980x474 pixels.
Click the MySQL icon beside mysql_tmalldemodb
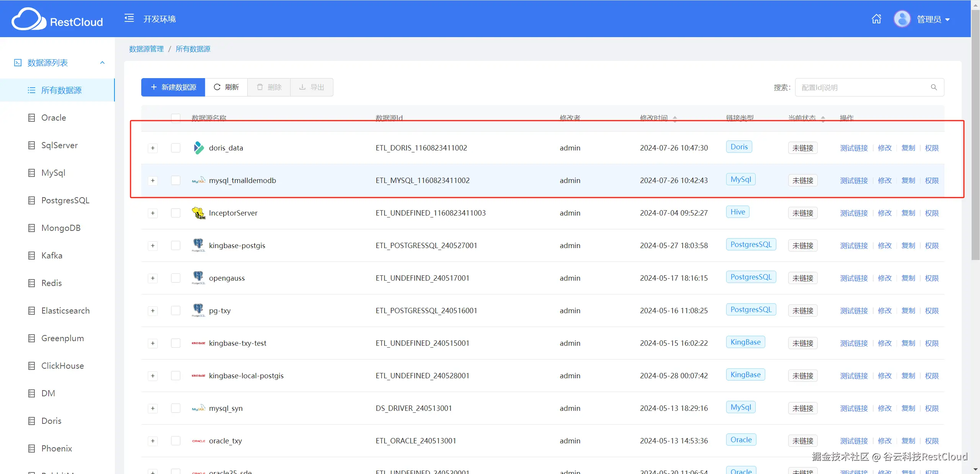click(198, 180)
